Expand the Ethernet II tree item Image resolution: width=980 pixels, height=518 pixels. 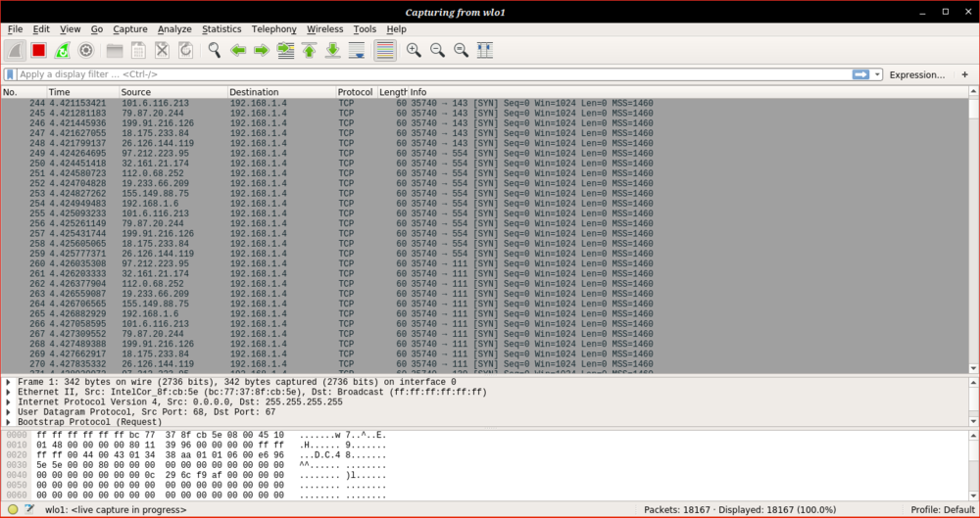pyautogui.click(x=9, y=392)
